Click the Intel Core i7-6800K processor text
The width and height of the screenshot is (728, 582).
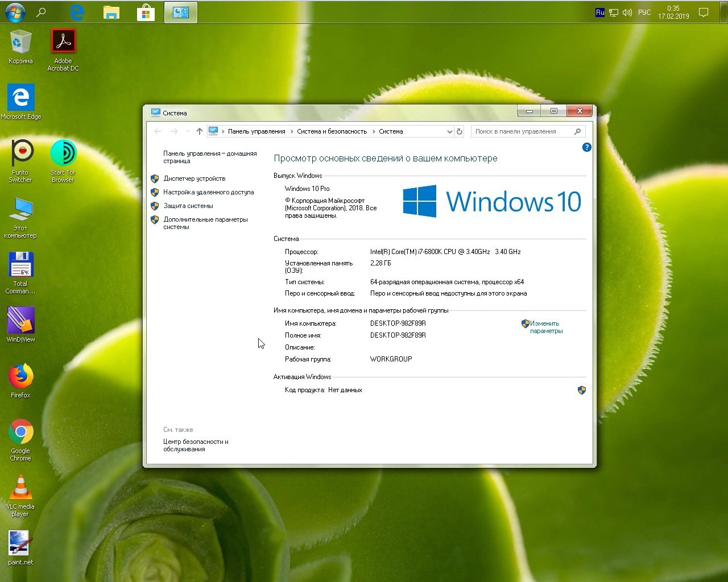(x=445, y=252)
